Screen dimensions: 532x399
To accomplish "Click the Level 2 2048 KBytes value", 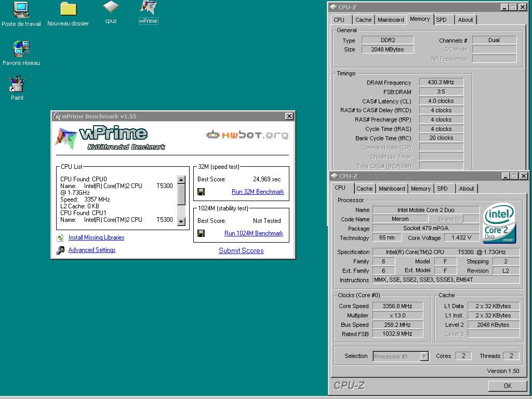I will tap(494, 325).
